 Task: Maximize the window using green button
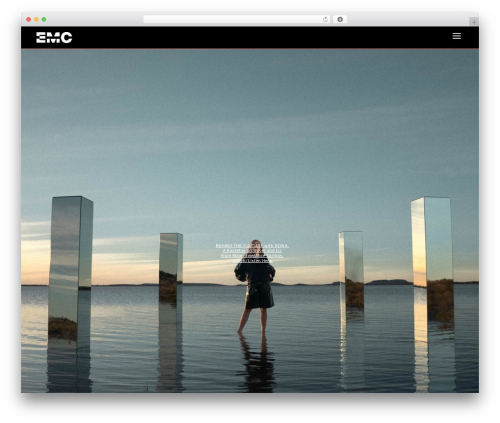tap(44, 19)
